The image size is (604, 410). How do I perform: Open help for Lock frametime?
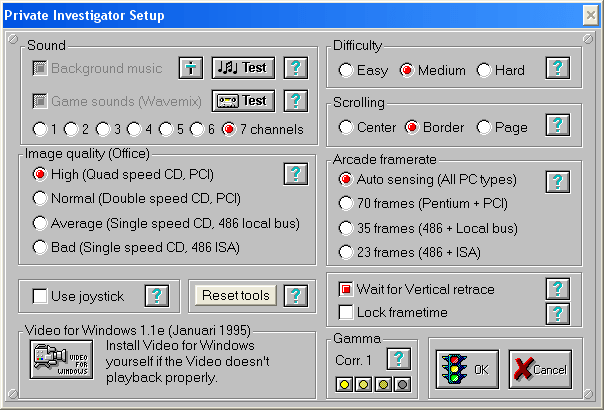click(558, 314)
